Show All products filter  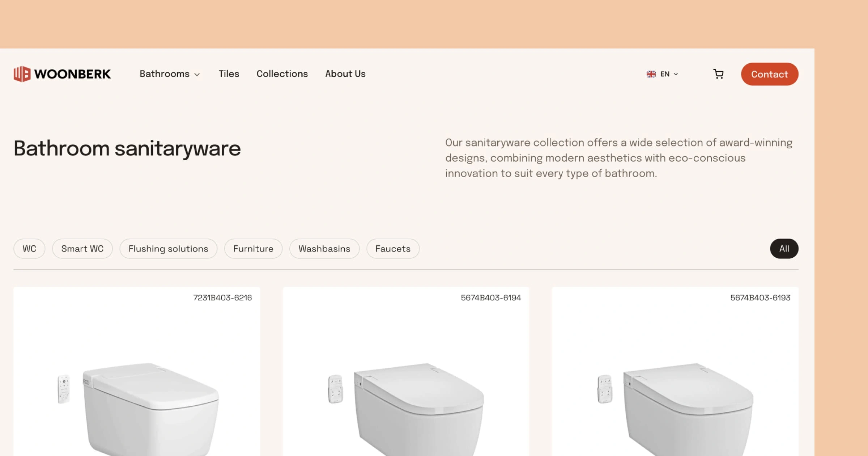coord(784,249)
